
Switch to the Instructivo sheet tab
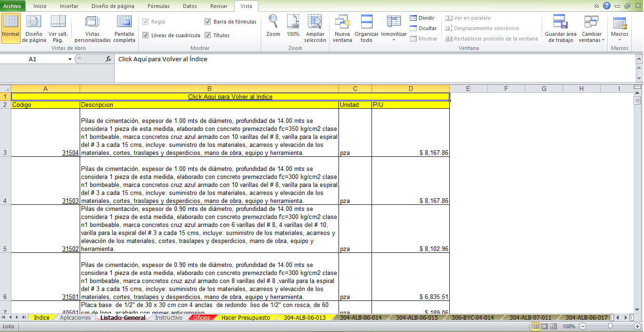pos(169,318)
